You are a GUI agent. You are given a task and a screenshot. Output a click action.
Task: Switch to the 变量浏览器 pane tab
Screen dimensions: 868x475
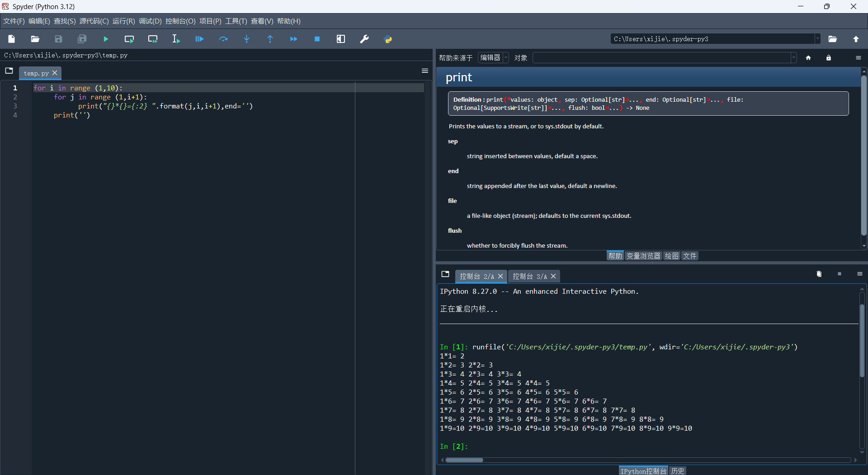643,256
